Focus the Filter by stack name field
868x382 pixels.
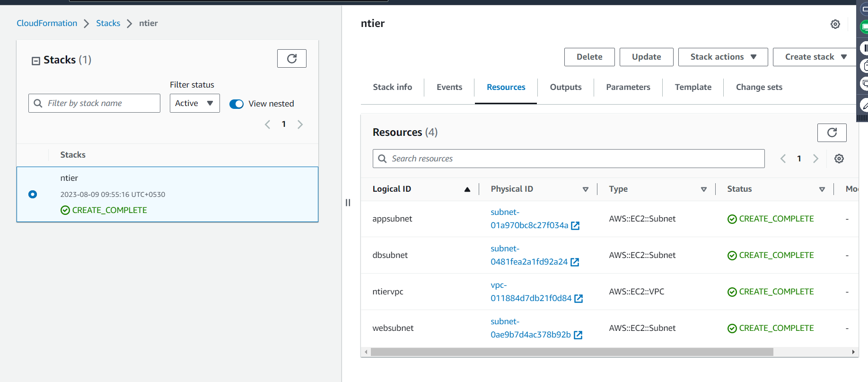(94, 103)
